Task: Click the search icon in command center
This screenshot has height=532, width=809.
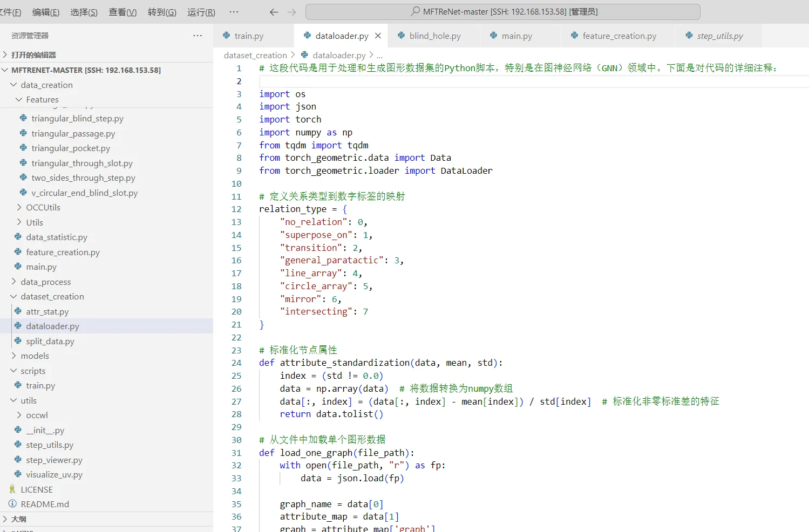Action: (x=415, y=11)
